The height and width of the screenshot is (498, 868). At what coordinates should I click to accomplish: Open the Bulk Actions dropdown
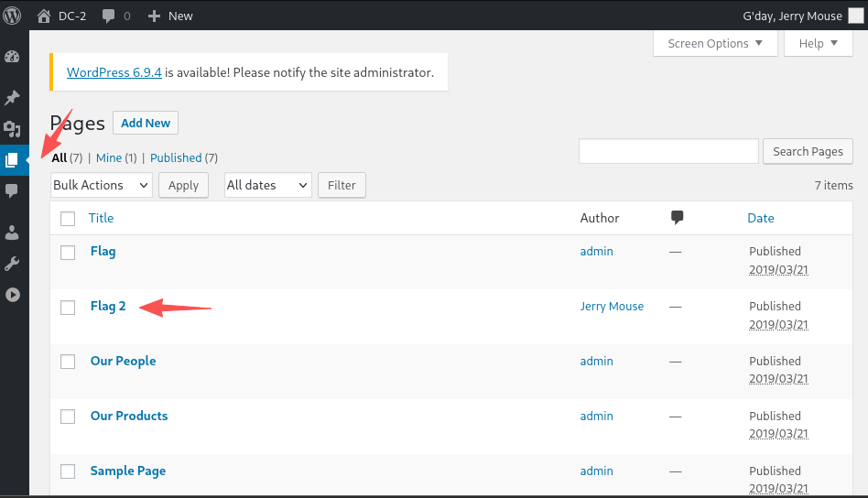coord(102,185)
